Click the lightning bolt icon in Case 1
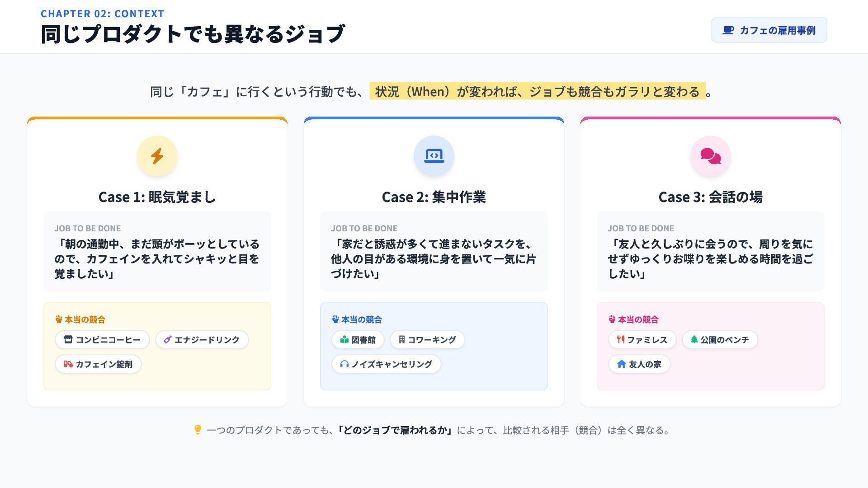Image resolution: width=868 pixels, height=488 pixels. tap(157, 156)
